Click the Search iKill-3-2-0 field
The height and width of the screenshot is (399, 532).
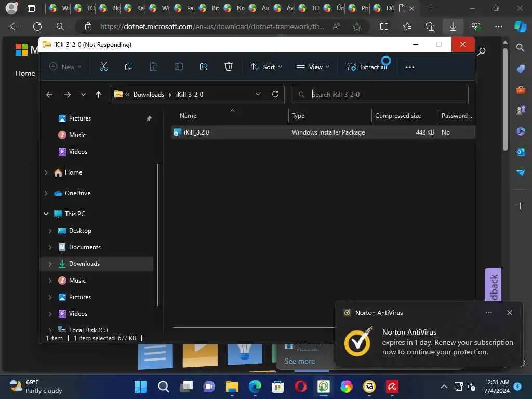click(x=379, y=95)
